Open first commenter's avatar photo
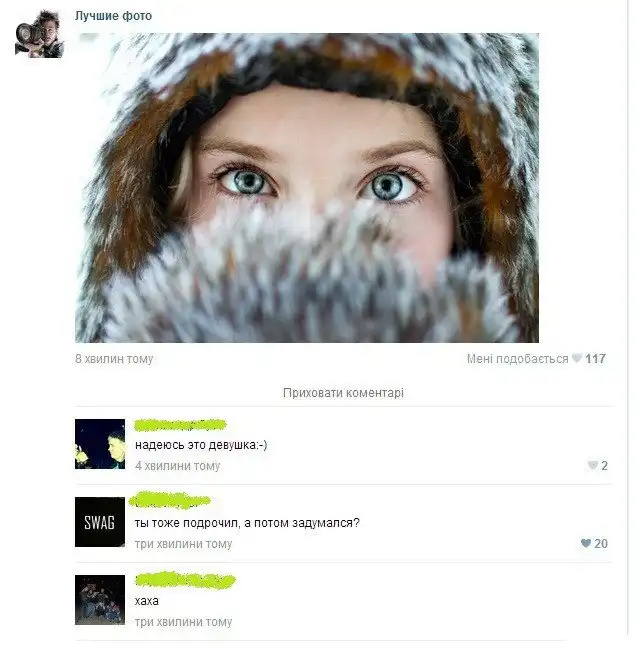638x649 pixels. click(100, 444)
